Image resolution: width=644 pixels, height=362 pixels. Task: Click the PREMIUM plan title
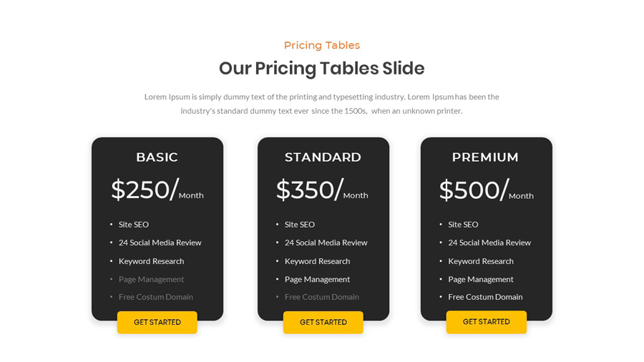[x=485, y=157]
